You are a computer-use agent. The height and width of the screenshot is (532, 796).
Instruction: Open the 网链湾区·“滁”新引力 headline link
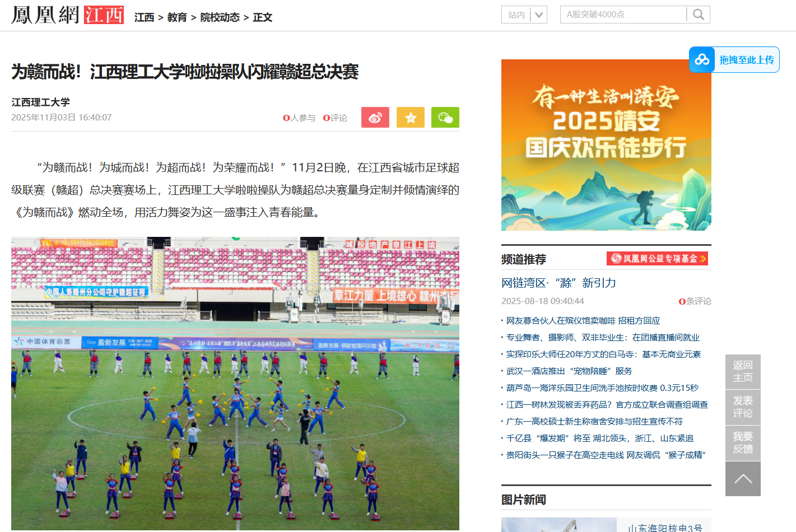point(558,283)
